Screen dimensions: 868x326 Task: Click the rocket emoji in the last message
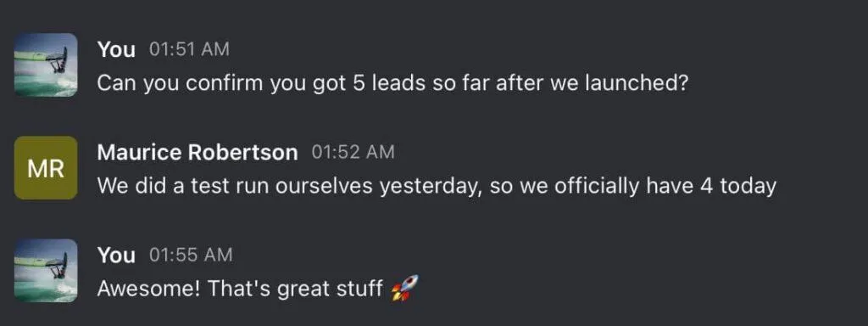(404, 289)
